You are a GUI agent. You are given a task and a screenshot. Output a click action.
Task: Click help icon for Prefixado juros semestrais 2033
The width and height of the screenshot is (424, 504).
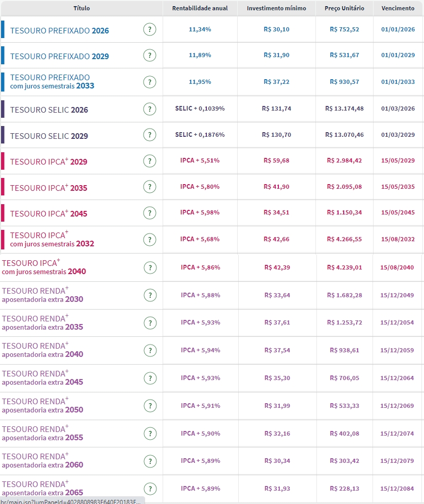point(149,82)
